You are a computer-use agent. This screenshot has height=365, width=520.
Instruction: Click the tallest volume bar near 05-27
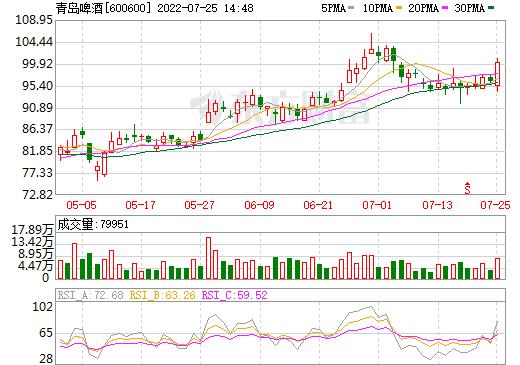click(208, 258)
